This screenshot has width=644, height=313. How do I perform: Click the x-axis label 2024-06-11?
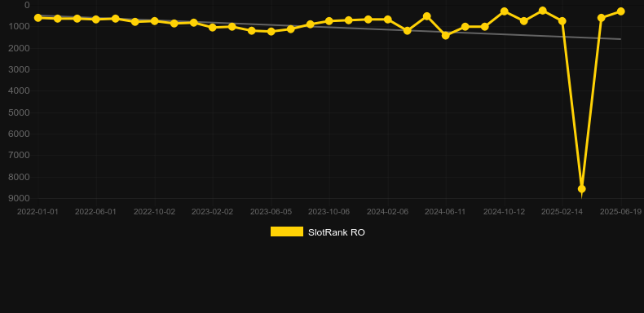[x=446, y=212]
